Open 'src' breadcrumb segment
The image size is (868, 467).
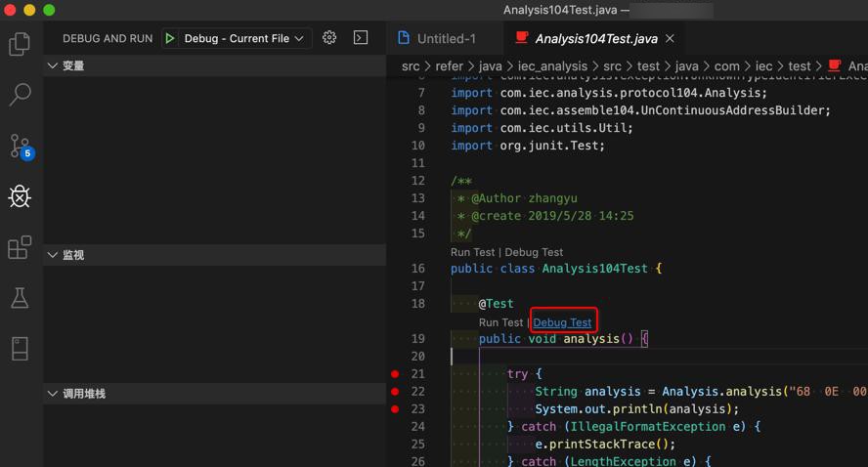pyautogui.click(x=411, y=66)
